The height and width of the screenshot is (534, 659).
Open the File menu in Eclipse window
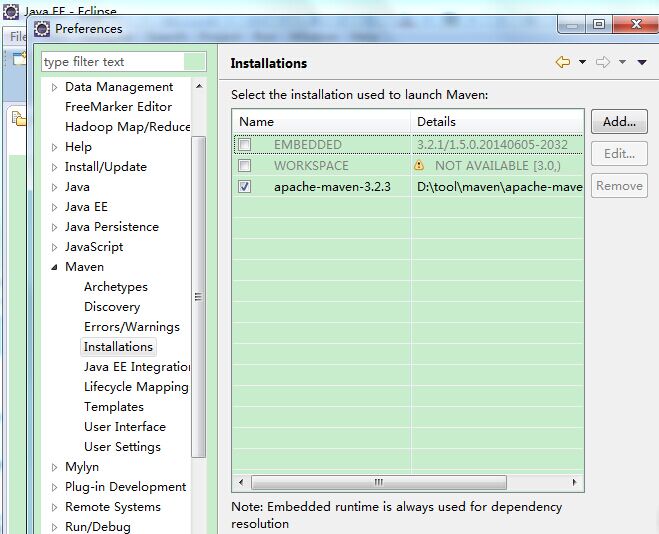17,37
